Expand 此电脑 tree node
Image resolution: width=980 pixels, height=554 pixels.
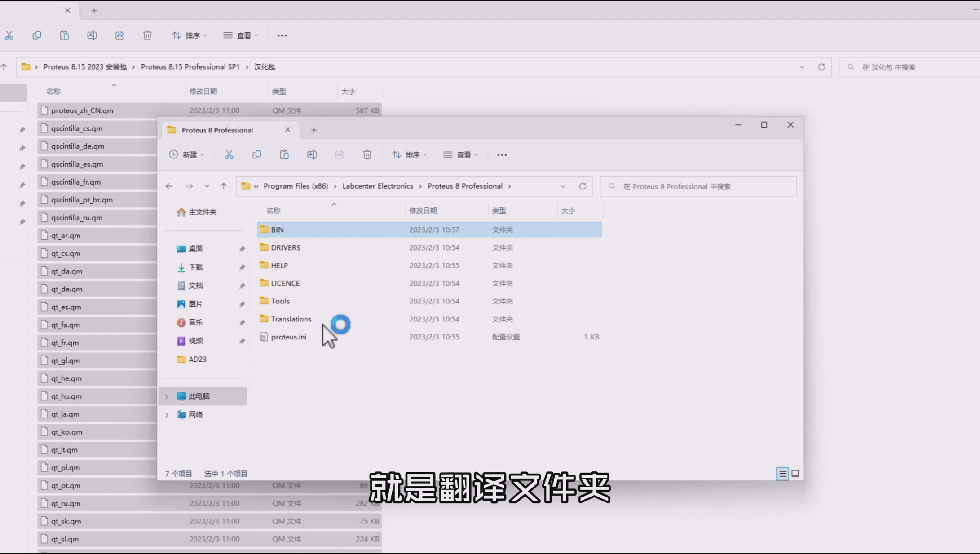click(167, 396)
